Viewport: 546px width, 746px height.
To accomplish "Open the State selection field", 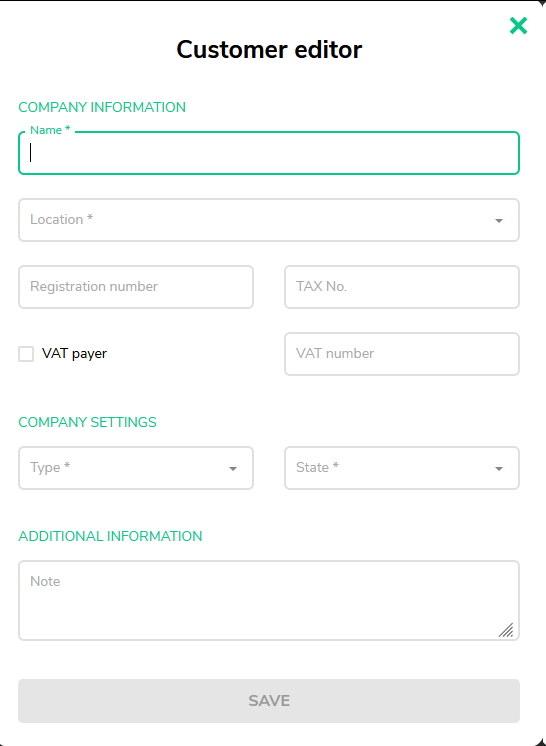I will 401,468.
